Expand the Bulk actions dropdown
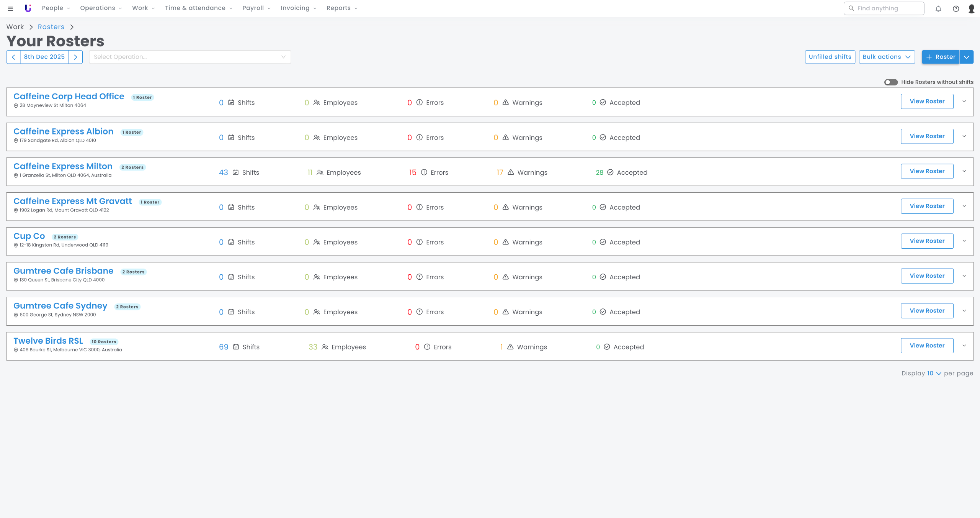This screenshot has height=518, width=980. pyautogui.click(x=887, y=57)
